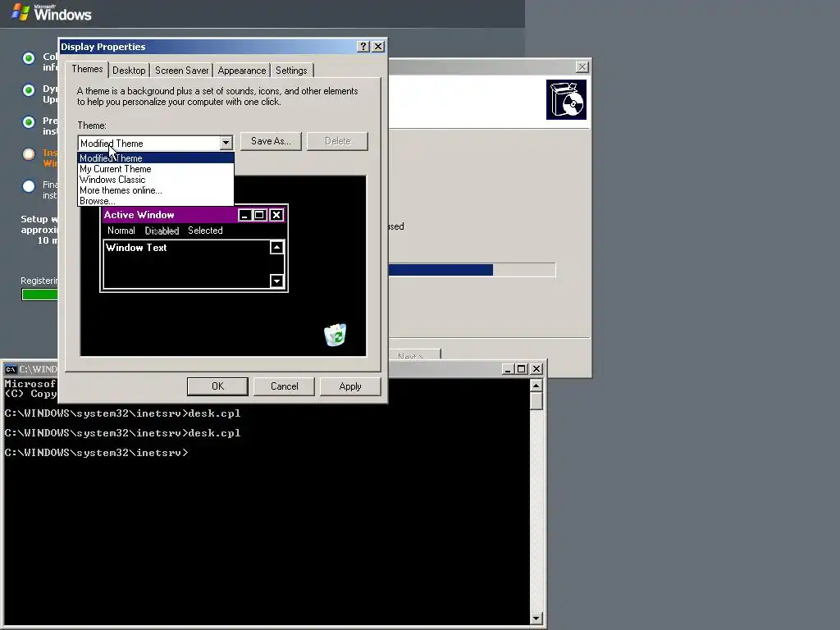Close the command prompt window
Viewport: 840px width, 630px height.
[536, 369]
